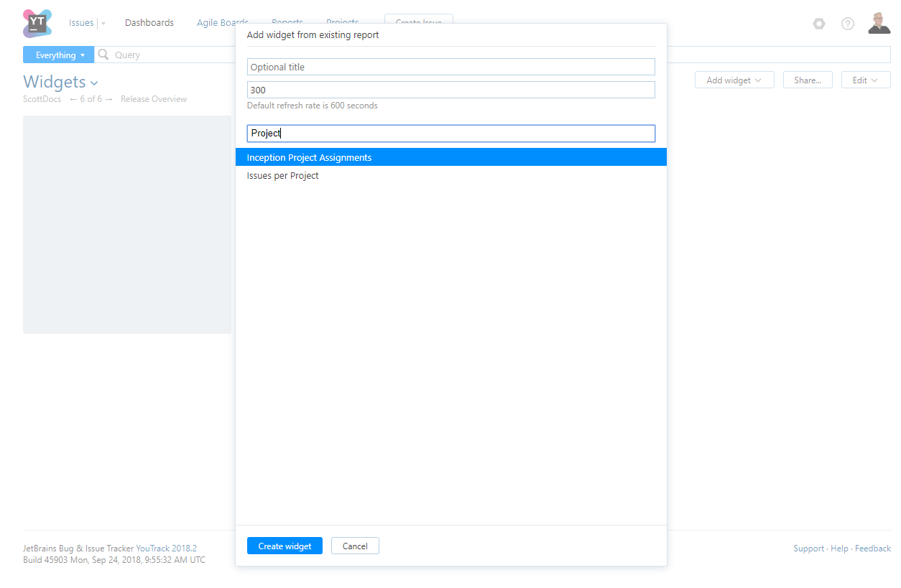Open the Dashboards menu
The width and height of the screenshot is (901, 588).
point(149,23)
